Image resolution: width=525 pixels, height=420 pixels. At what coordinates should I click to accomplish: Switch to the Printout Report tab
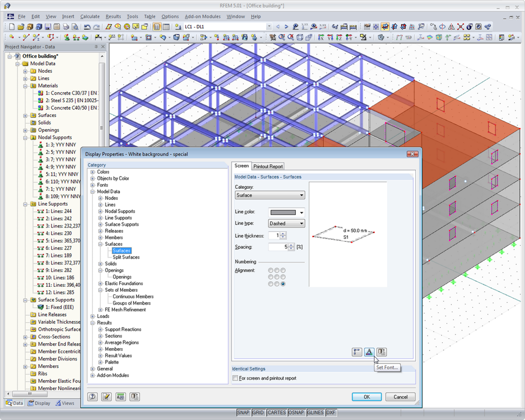pos(268,167)
